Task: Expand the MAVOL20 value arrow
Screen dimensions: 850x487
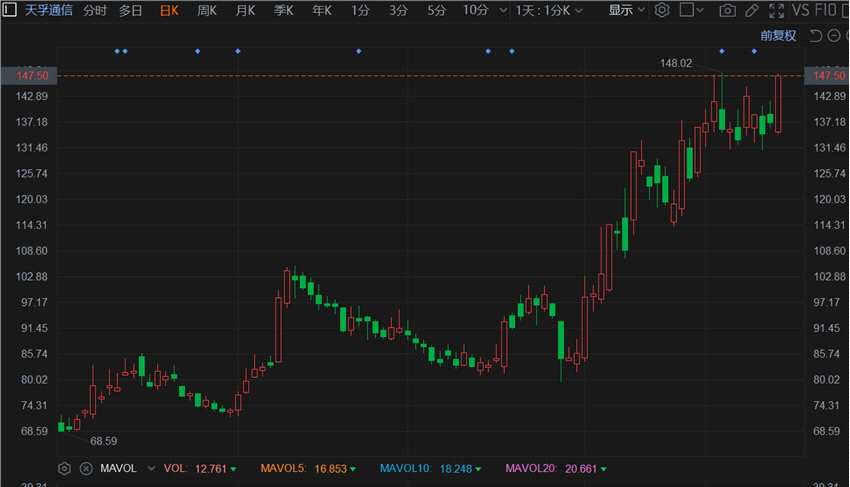Action: tap(603, 469)
